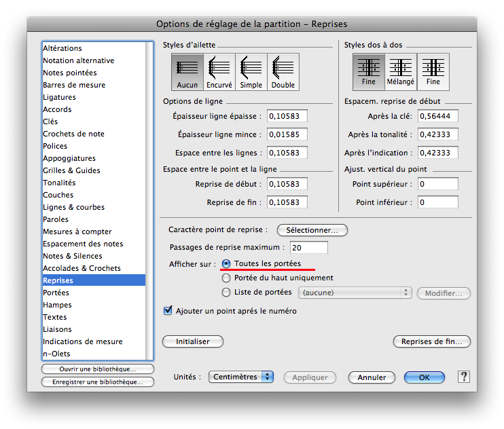The width and height of the screenshot is (504, 429).
Task: Select the Aucun wing style icon
Action: coord(187,71)
